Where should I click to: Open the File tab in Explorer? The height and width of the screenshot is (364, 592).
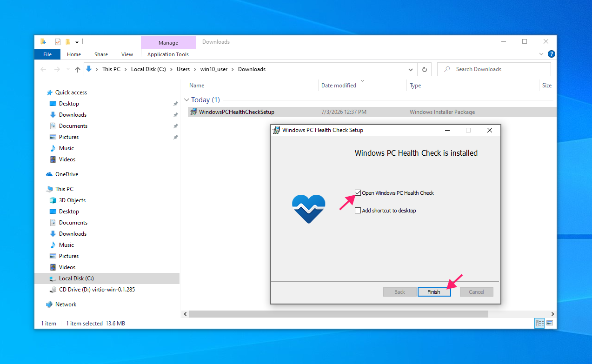47,54
